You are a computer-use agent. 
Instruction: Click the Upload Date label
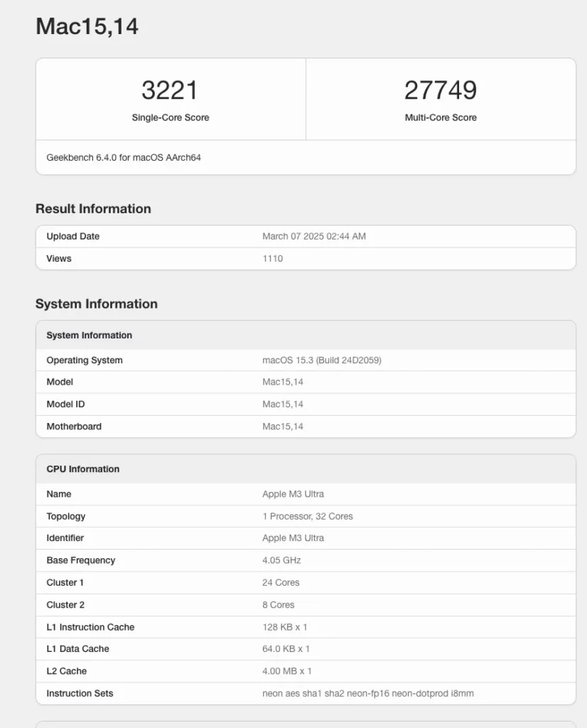(73, 236)
